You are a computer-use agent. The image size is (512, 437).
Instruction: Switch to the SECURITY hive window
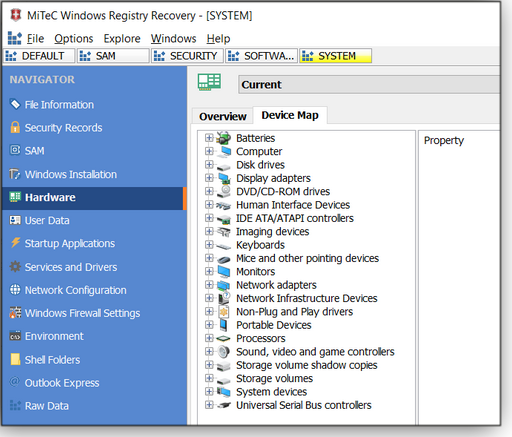[x=187, y=56]
